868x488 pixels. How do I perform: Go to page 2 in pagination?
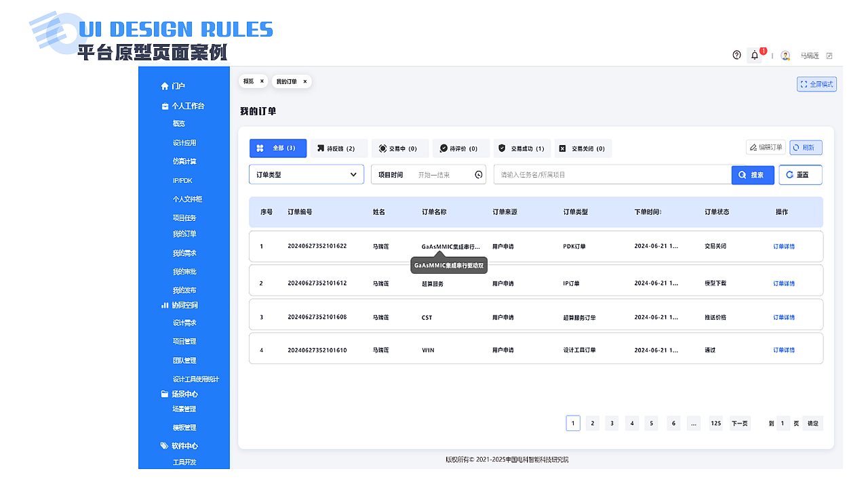point(593,424)
